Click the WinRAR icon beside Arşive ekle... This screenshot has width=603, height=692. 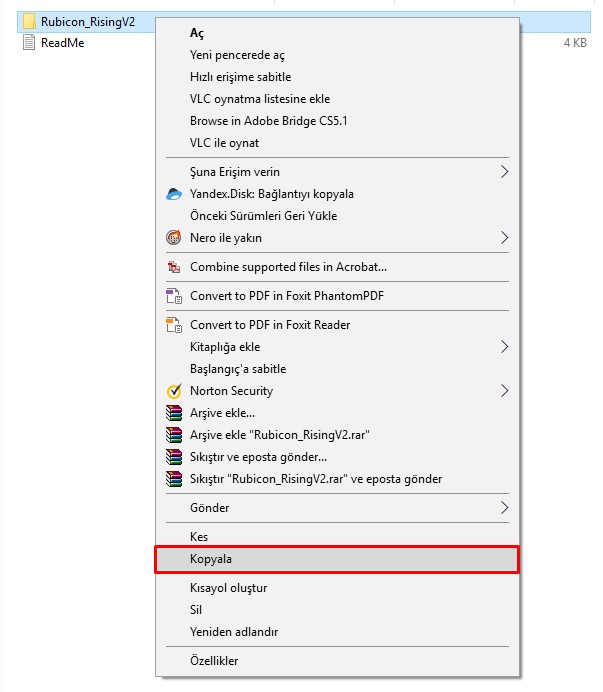pyautogui.click(x=173, y=413)
